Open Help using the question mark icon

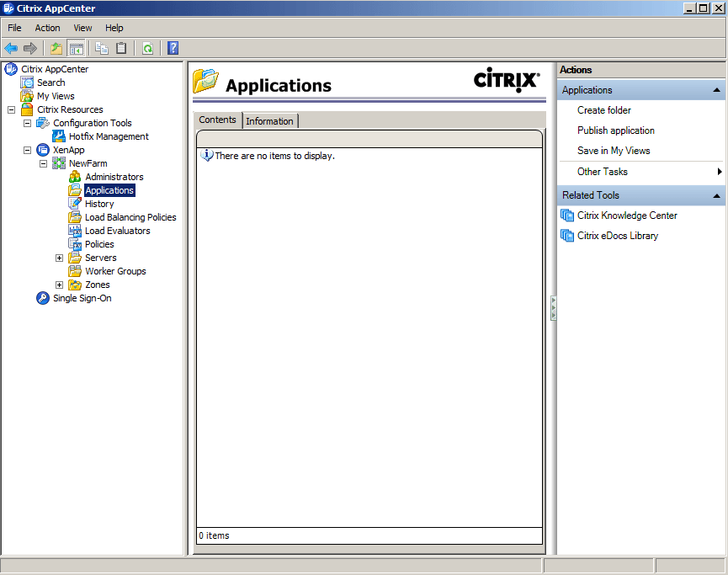coord(173,48)
